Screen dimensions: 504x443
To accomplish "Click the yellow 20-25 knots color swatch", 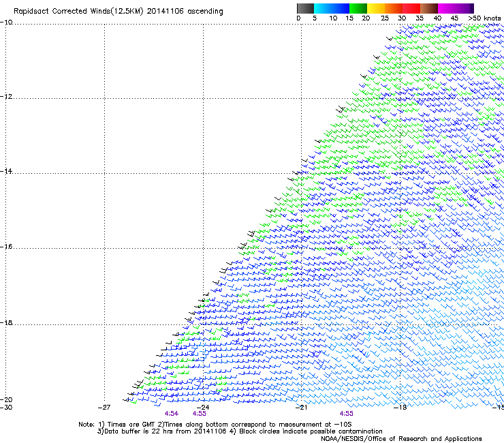I will pyautogui.click(x=376, y=8).
